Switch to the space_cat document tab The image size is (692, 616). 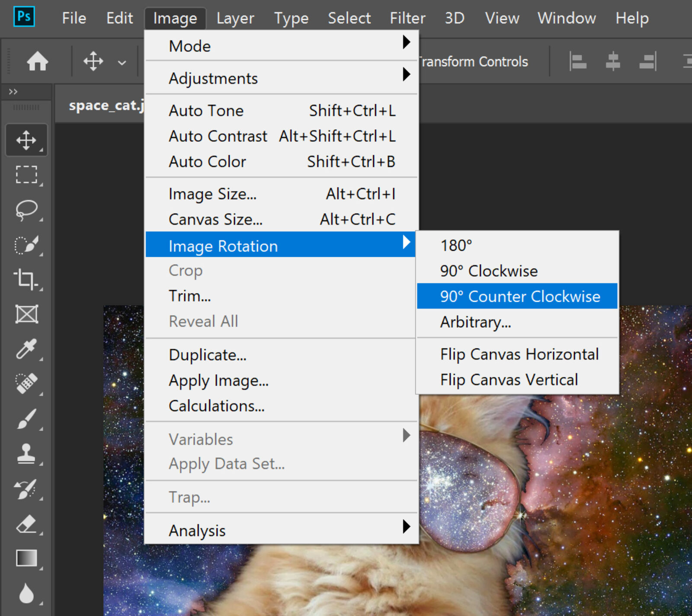(x=106, y=105)
